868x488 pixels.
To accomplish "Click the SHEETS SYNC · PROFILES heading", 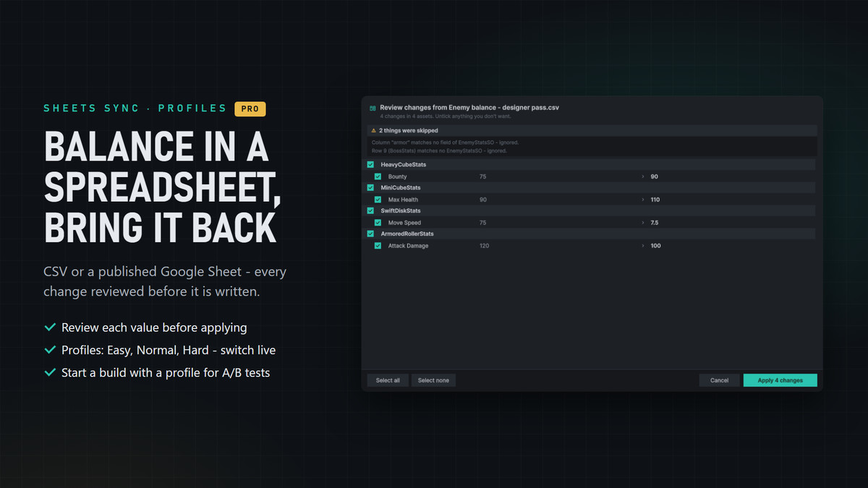I will pos(135,108).
